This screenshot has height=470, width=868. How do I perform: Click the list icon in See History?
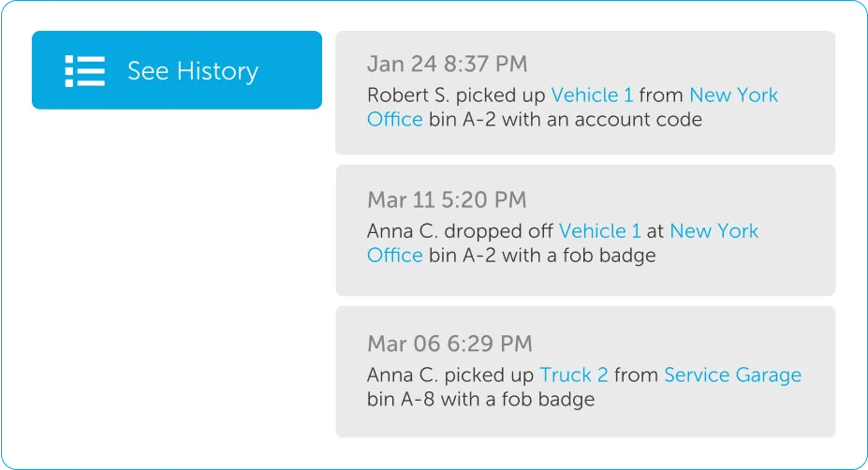[x=84, y=71]
